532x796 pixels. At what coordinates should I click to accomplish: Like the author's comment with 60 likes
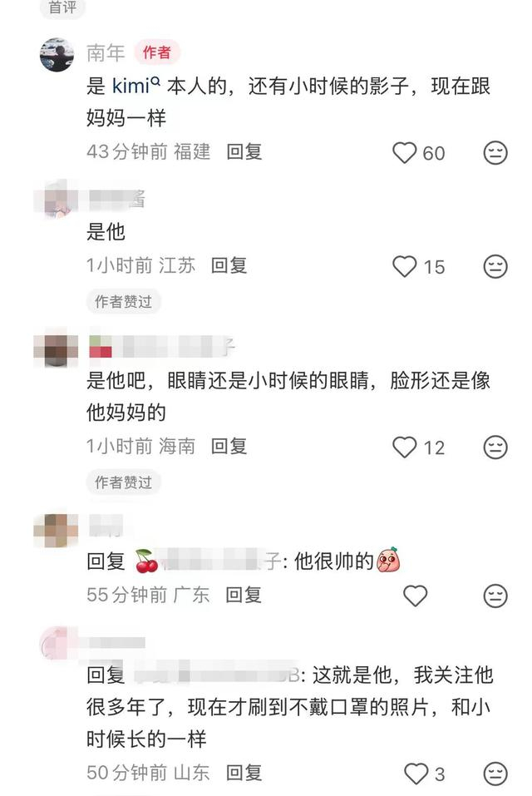pos(404,153)
